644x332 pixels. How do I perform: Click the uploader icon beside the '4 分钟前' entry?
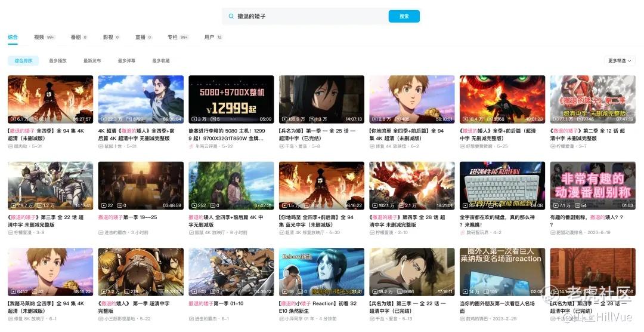(281, 318)
